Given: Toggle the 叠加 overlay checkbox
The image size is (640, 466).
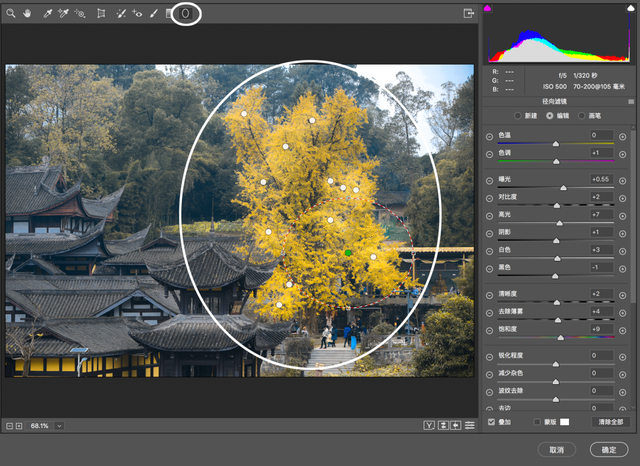Looking at the screenshot, I should point(491,422).
